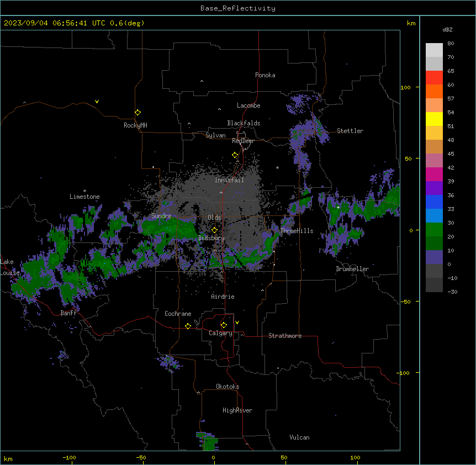Click the yellow V marker northwest of RockyMH
The height and width of the screenshot is (465, 476).
pyautogui.click(x=97, y=102)
